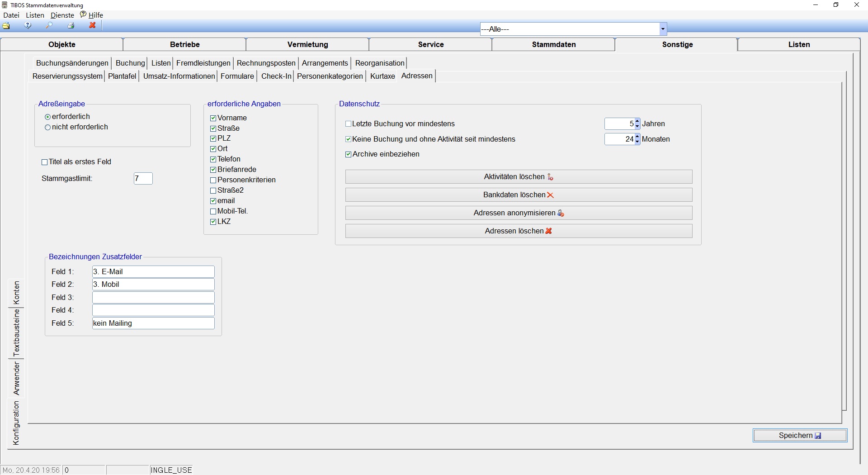The width and height of the screenshot is (868, 475).
Task: Open the Buchungsänderungen sub-tab
Action: click(x=72, y=63)
